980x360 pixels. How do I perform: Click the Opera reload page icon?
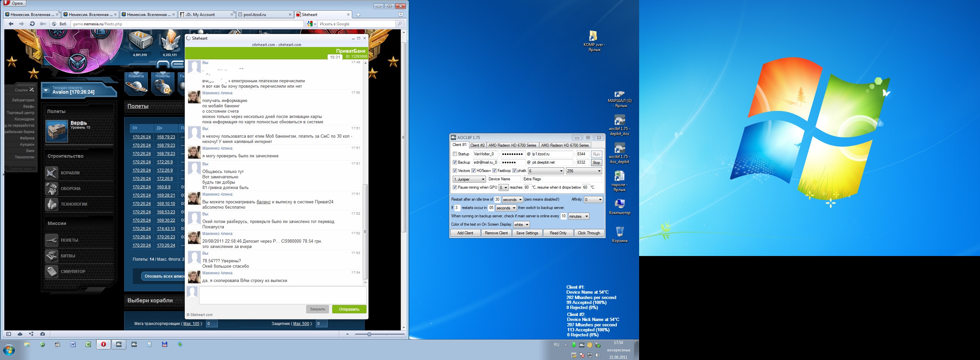[x=32, y=24]
